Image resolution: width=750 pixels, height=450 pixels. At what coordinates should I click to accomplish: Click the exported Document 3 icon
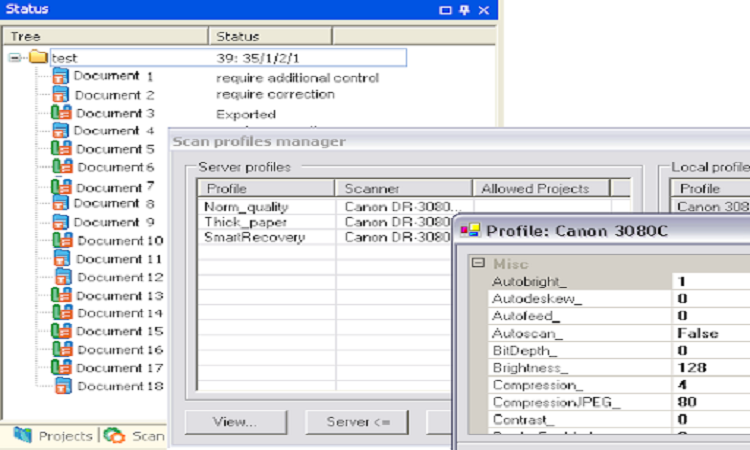[62, 113]
